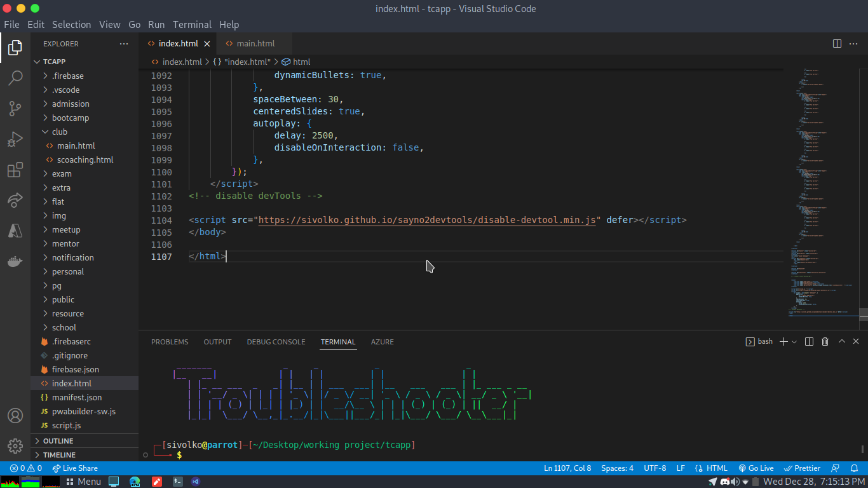Open the Run and Debug view
This screenshot has width=868, height=488.
15,139
